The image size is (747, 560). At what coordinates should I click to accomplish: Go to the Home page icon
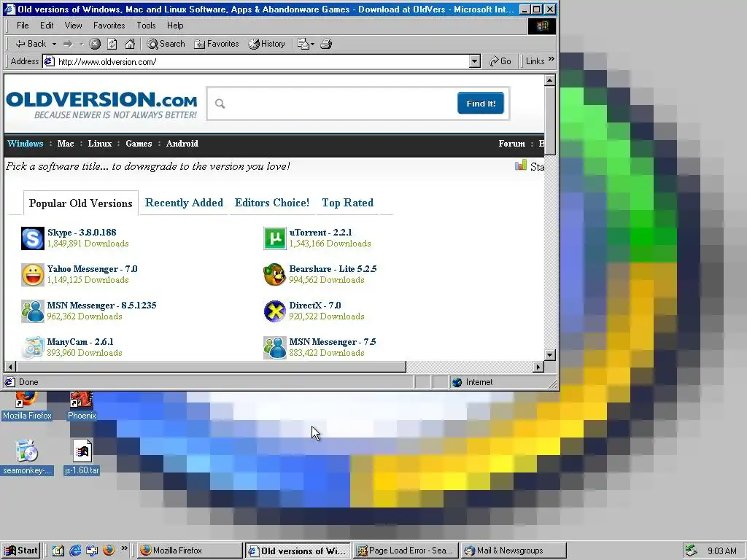[x=130, y=44]
